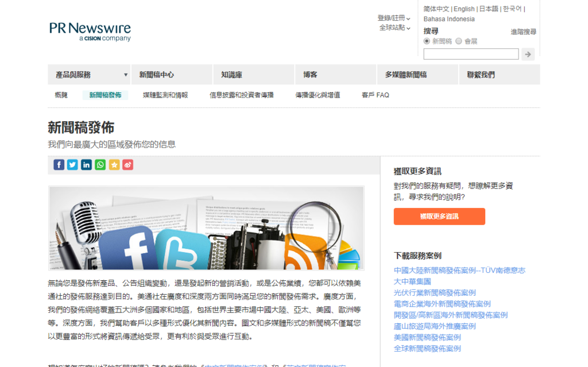Focus the search text input field
The height and width of the screenshot is (367, 588).
[x=471, y=54]
